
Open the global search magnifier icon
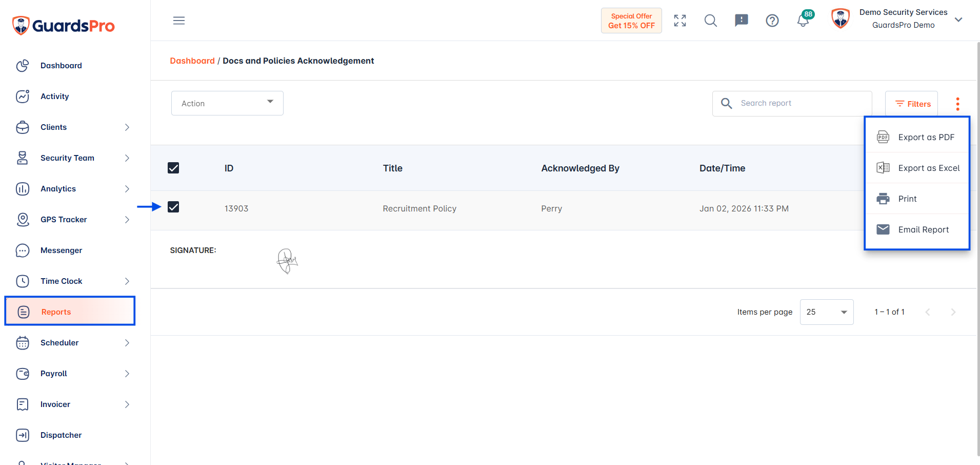[711, 21]
